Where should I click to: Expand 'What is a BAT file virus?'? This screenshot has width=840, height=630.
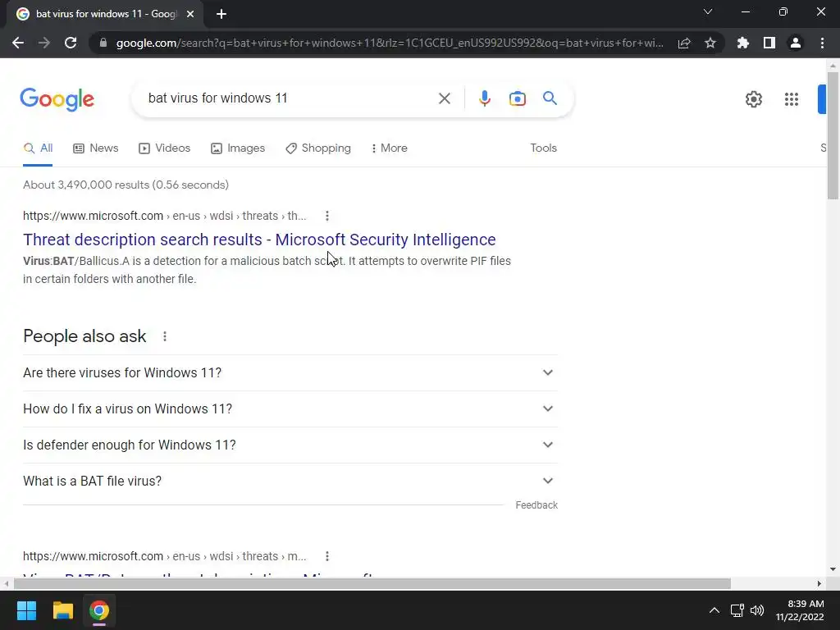(x=290, y=481)
